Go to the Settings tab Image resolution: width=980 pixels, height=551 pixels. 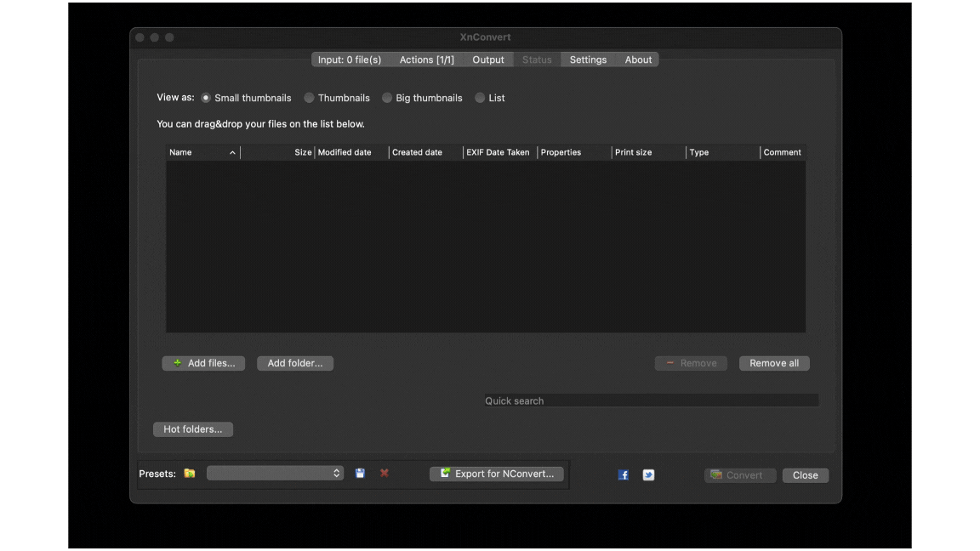click(x=588, y=60)
